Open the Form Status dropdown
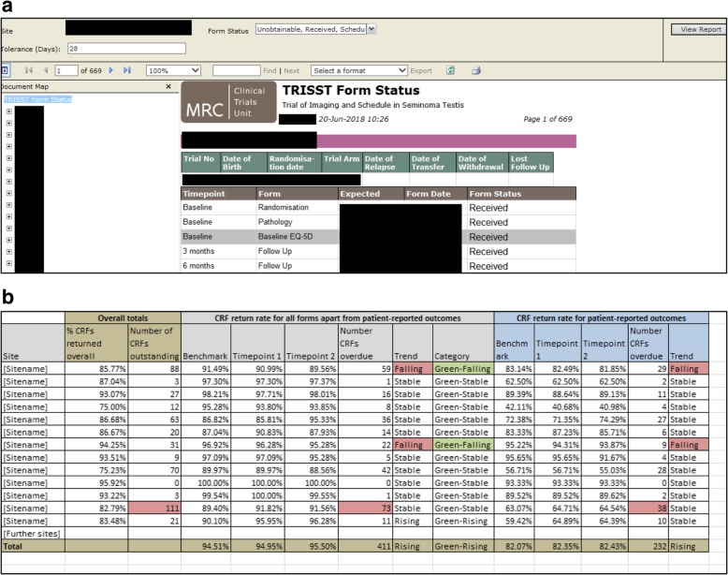The height and width of the screenshot is (575, 728). [371, 30]
